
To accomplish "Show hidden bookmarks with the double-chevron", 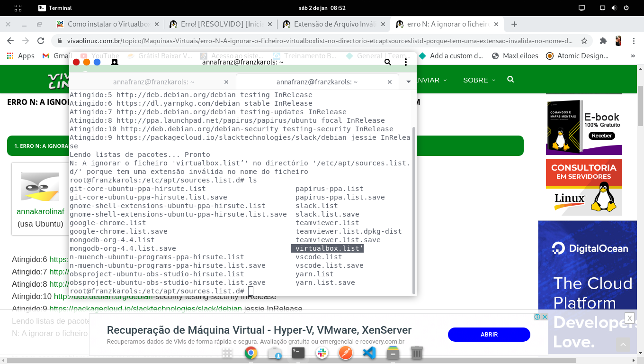I will [x=634, y=56].
